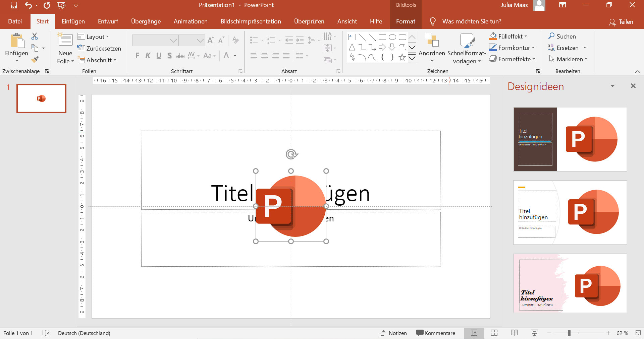Open the Datei menu
This screenshot has height=339, width=644.
click(x=15, y=21)
